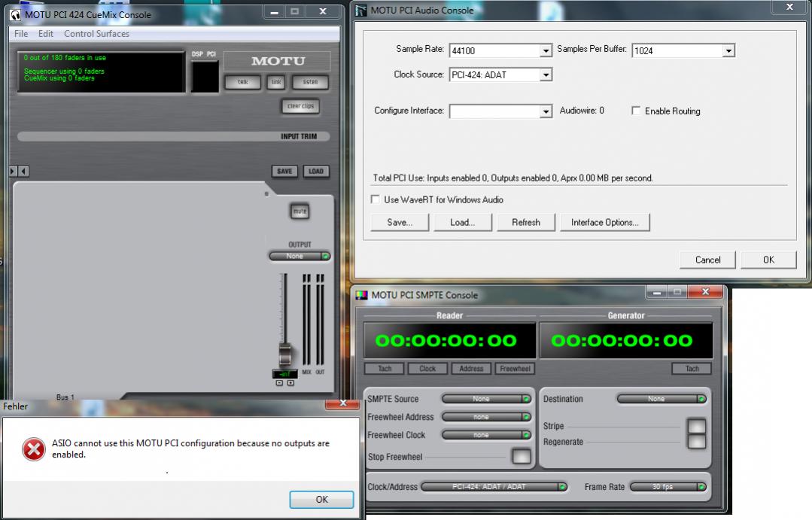Load a CueMix mix configuration

(x=316, y=172)
